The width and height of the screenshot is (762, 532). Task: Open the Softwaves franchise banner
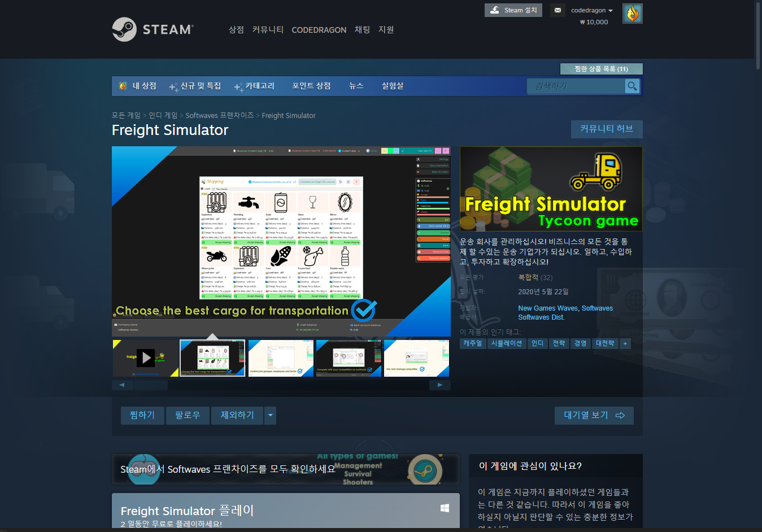point(285,469)
